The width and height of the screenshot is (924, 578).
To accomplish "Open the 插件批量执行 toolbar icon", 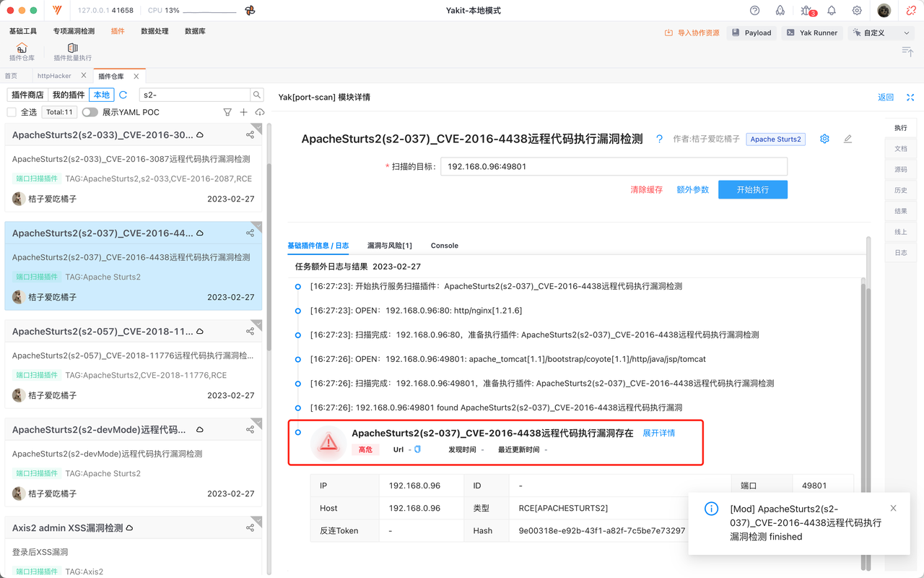I will 73,52.
